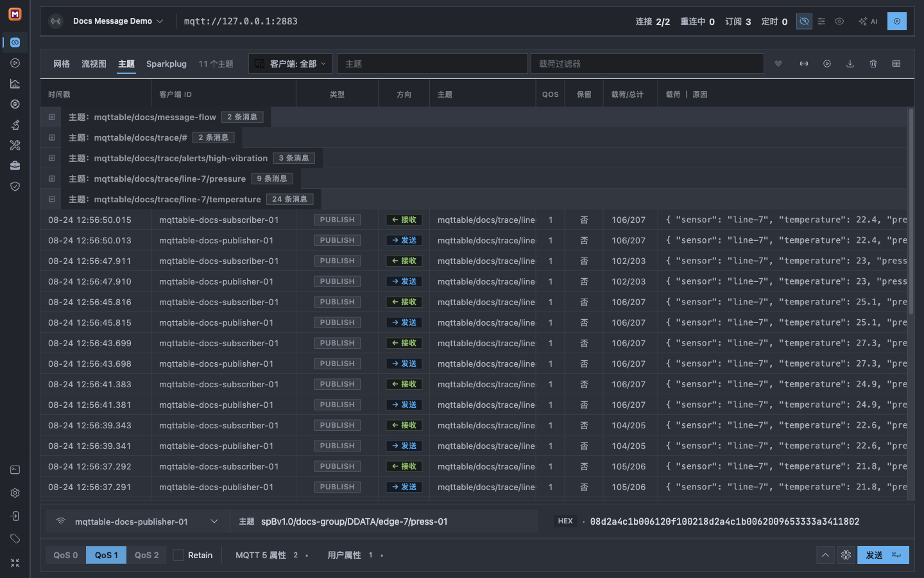Image resolution: width=924 pixels, height=578 pixels.
Task: Focus the 载荷过滤器 payload filter input
Action: pyautogui.click(x=647, y=64)
